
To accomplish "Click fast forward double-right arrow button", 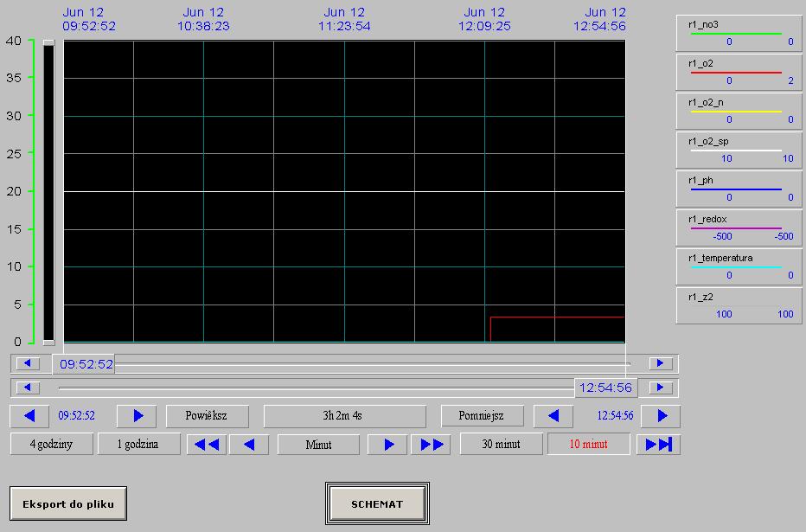I will pyautogui.click(x=431, y=444).
